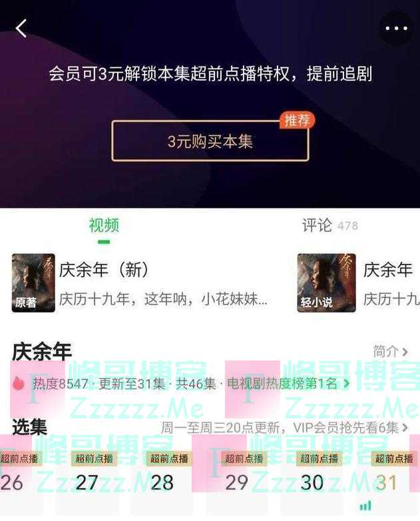Tap the 推荐 badge on the purchase button
This screenshot has width=420, height=521.
click(x=296, y=121)
